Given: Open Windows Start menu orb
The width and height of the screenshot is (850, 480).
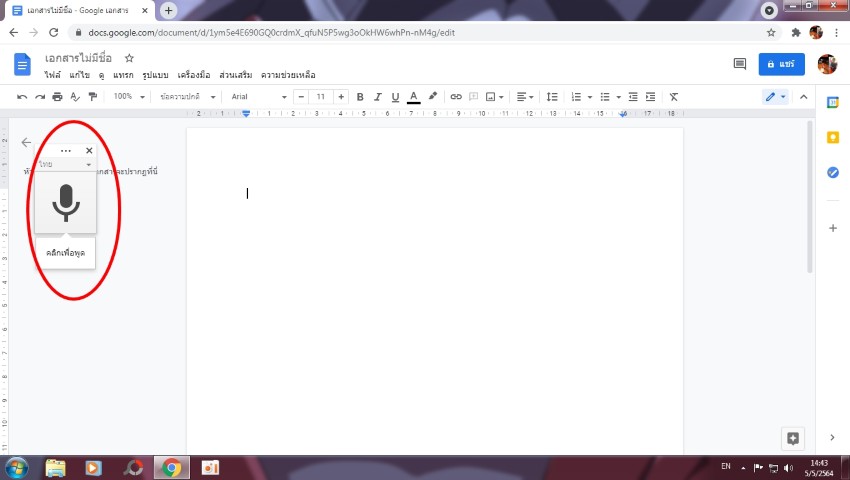Looking at the screenshot, I should pos(16,468).
